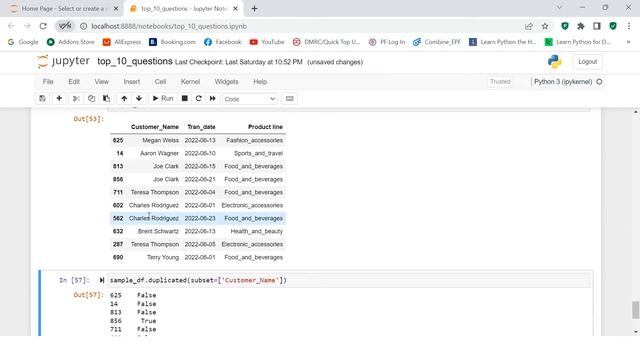Copy selected cells icon
This screenshot has width=640, height=360.
click(91, 99)
